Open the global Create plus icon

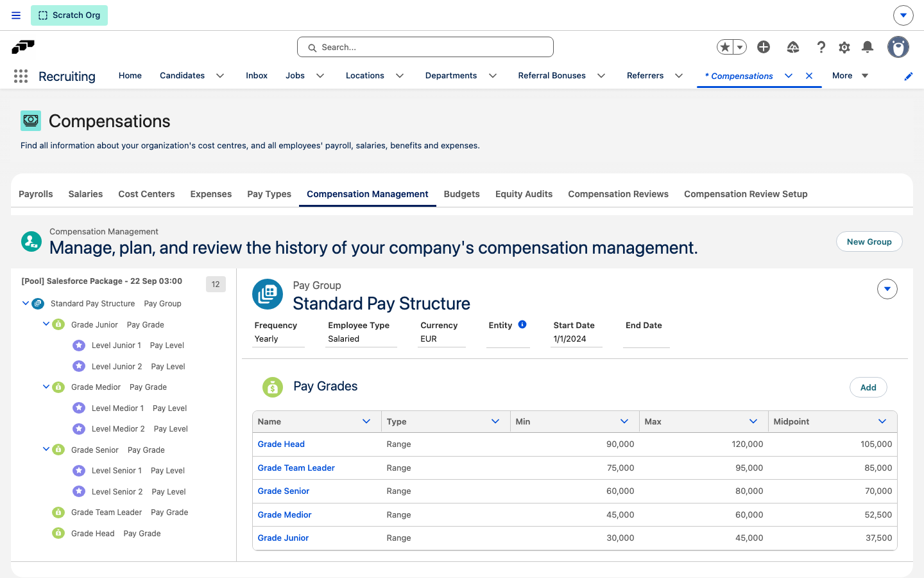[764, 47]
